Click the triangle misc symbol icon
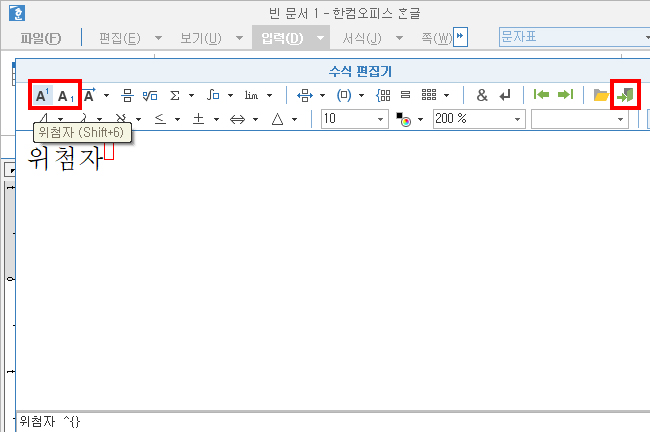Viewport: 650px width, 432px height. pyautogui.click(x=277, y=119)
